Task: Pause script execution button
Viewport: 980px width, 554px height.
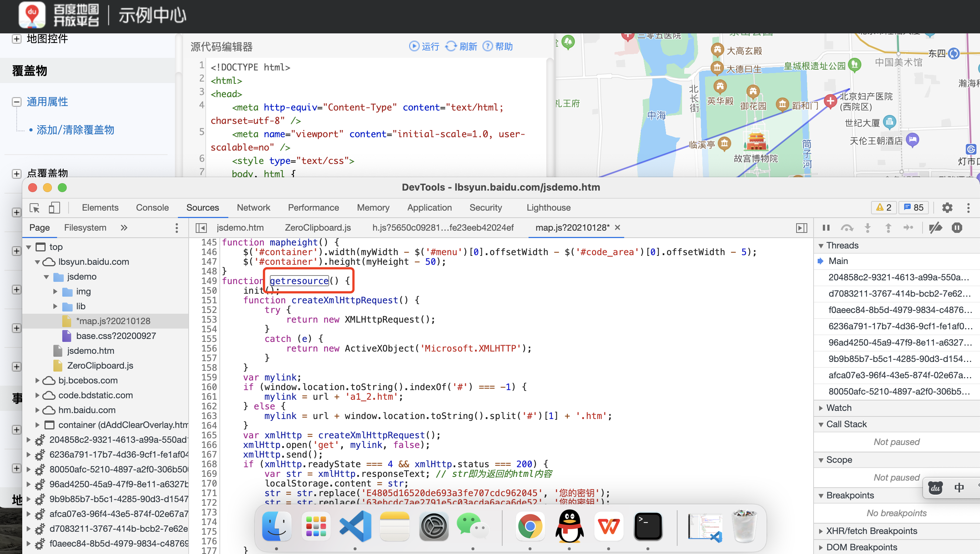Action: click(x=826, y=228)
